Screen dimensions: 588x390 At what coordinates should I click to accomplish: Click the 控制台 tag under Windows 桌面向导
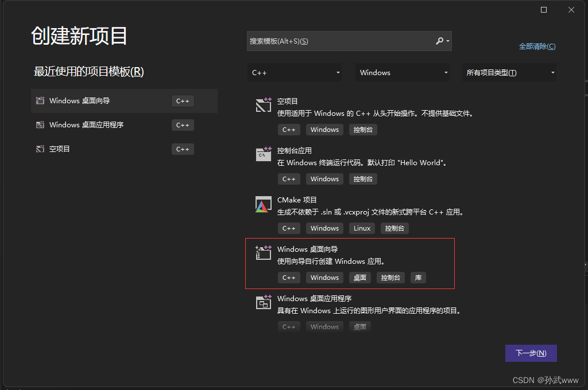tap(390, 278)
